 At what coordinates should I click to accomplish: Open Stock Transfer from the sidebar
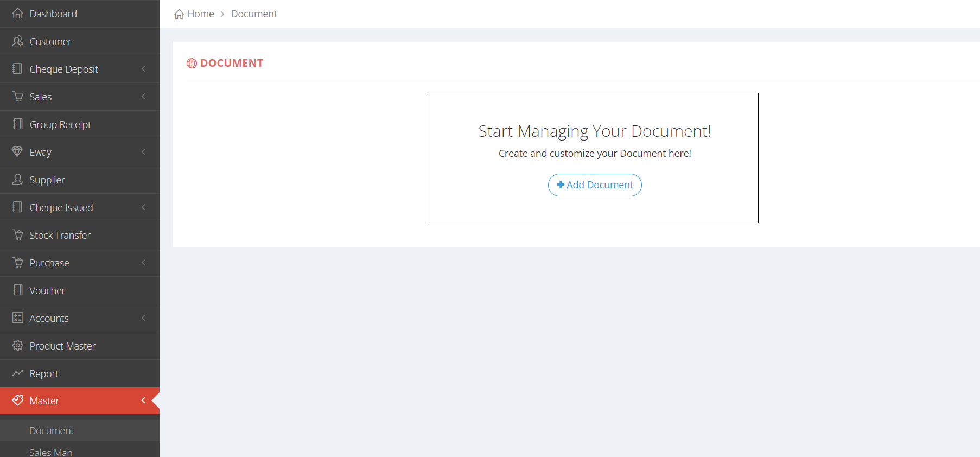(x=60, y=235)
